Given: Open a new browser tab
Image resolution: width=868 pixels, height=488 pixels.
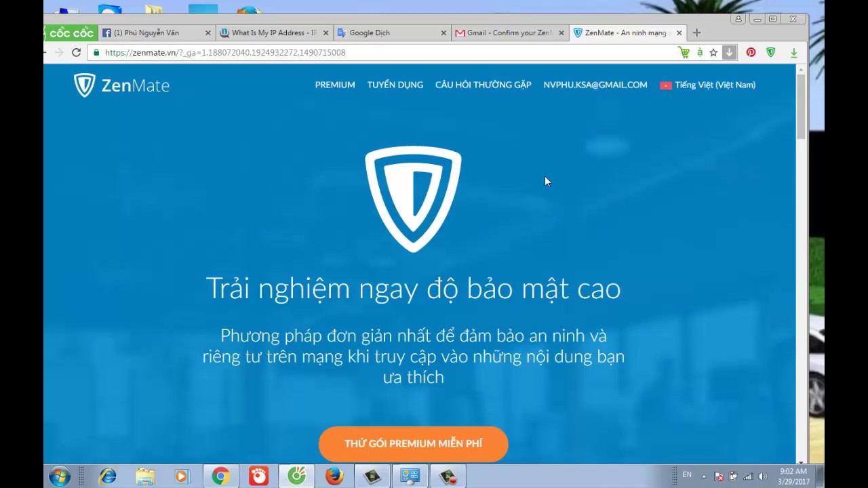Looking at the screenshot, I should click(x=696, y=33).
